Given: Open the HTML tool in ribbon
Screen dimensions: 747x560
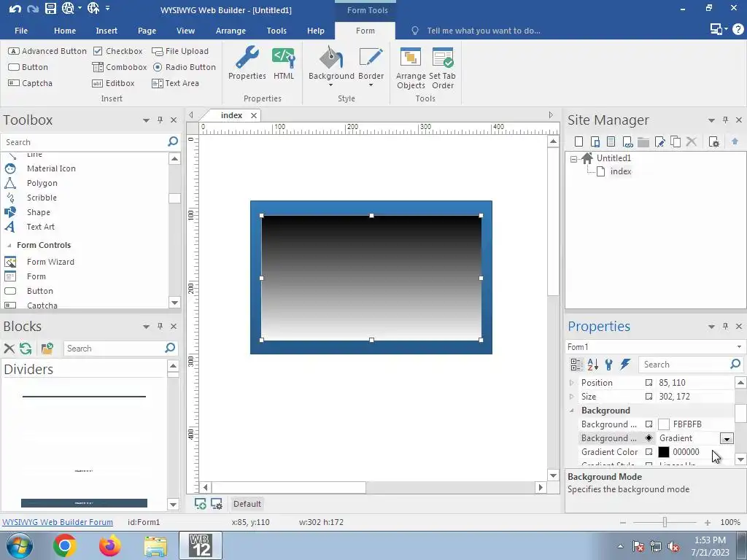Looking at the screenshot, I should [x=284, y=63].
